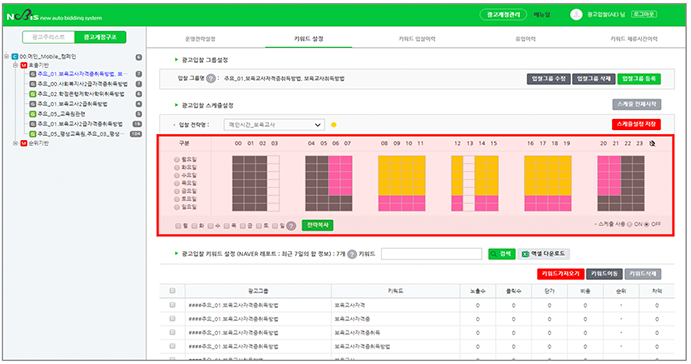Viewport: 691px width, 364px height.
Task: Click red M icon beside 순위기반
Action: pos(24,144)
